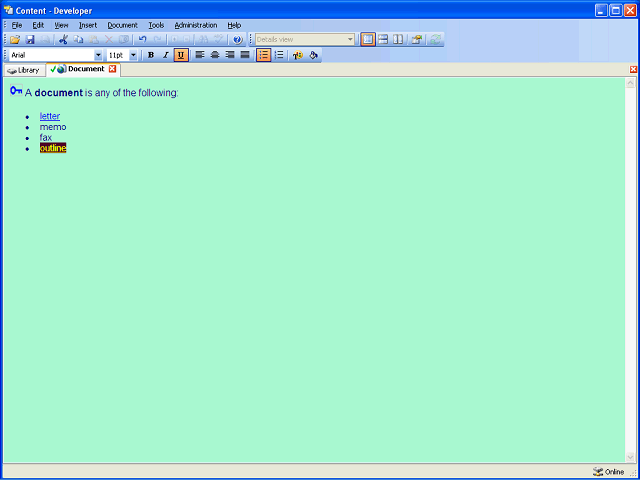The image size is (640, 480).
Task: Click the highlighted outline word
Action: tap(53, 148)
